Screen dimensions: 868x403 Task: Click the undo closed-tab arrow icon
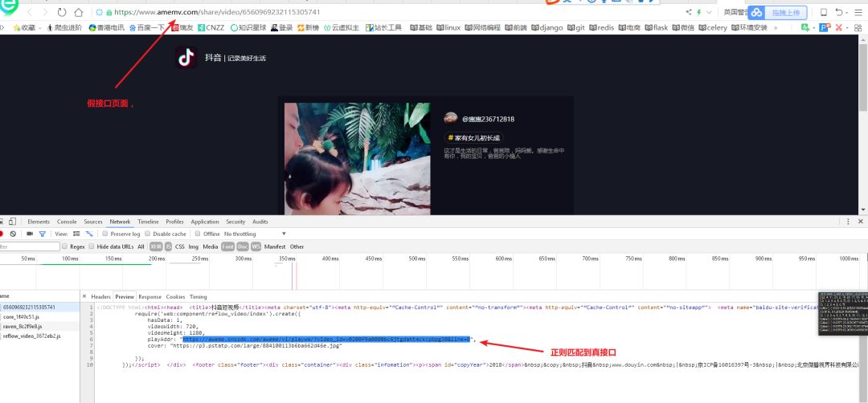point(839,12)
